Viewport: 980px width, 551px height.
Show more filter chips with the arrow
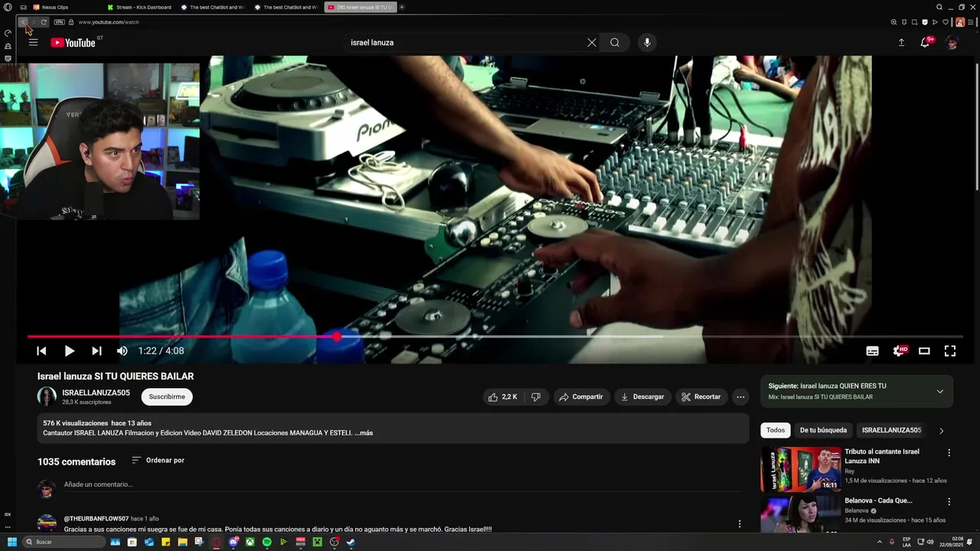942,431
